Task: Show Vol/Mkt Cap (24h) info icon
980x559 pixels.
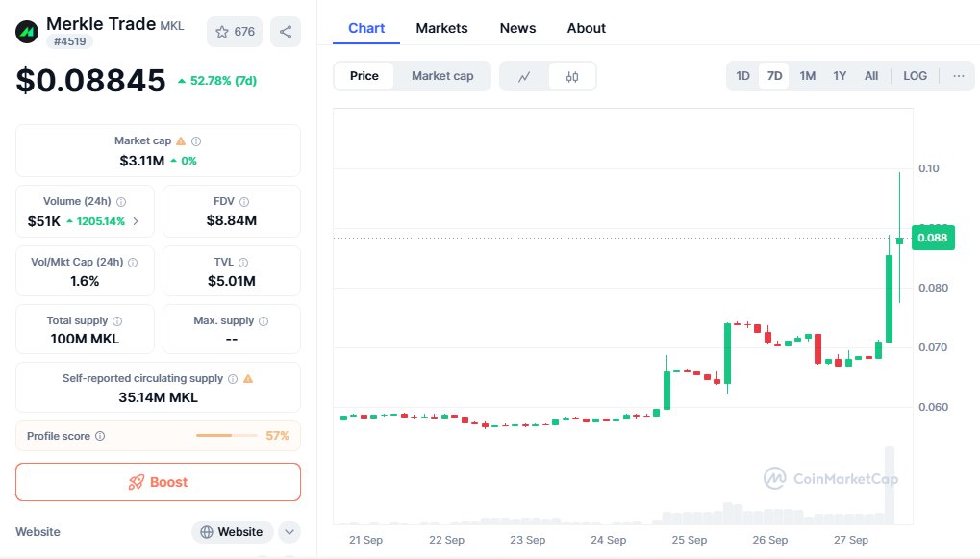Action: click(133, 263)
